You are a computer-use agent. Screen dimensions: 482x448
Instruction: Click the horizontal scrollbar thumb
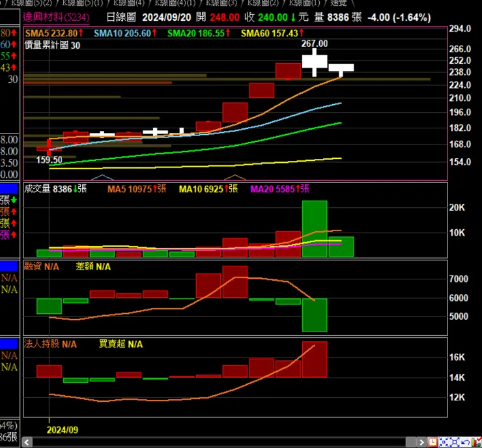[x=411, y=443]
